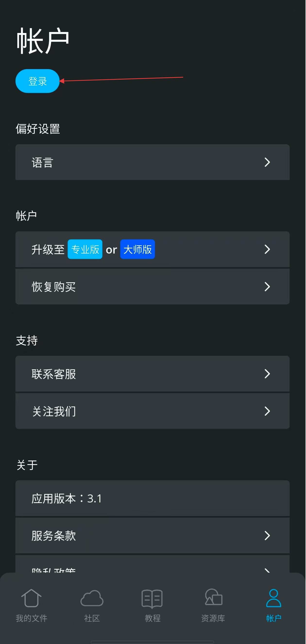Viewport: 306px width, 644px height.
Task: Tap the 大师版 badge
Action: [137, 249]
